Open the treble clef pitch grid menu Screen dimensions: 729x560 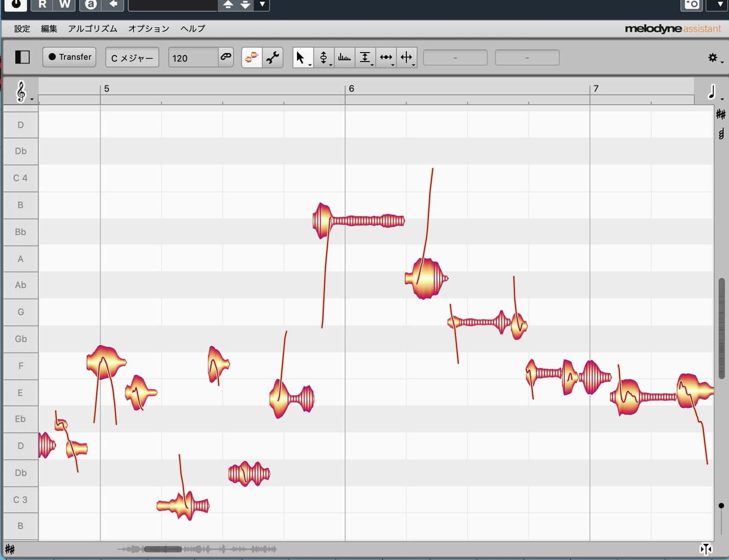[x=23, y=93]
